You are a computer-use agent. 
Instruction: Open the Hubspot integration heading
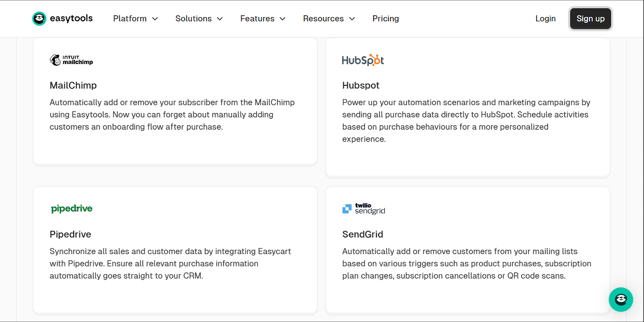pyautogui.click(x=361, y=85)
